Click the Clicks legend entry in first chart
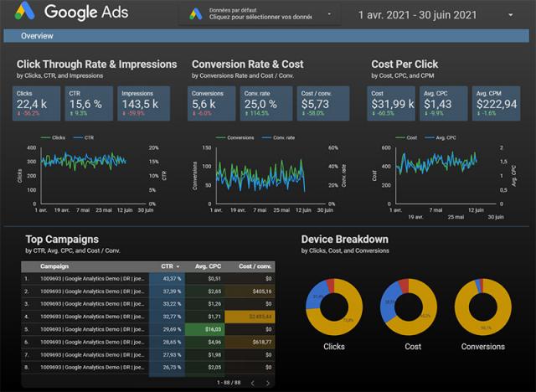The image size is (536, 392). [x=53, y=137]
